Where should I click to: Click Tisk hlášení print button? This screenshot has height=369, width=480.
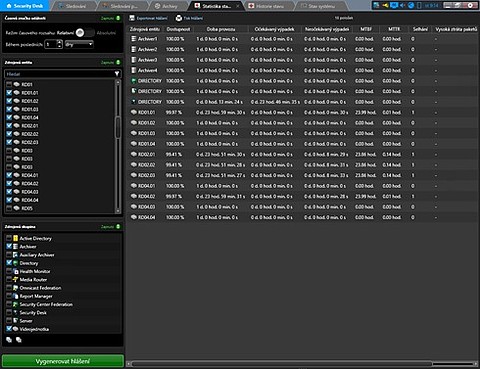click(x=189, y=18)
